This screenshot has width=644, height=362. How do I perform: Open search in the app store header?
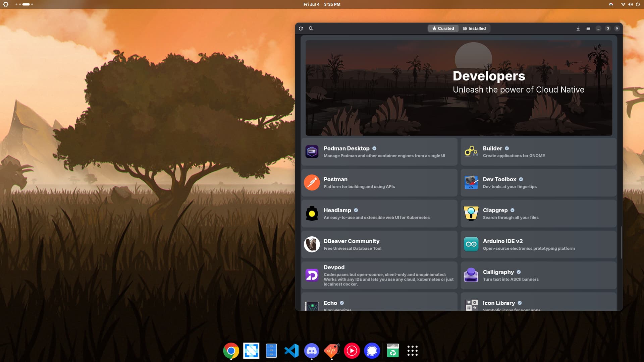[x=311, y=28]
